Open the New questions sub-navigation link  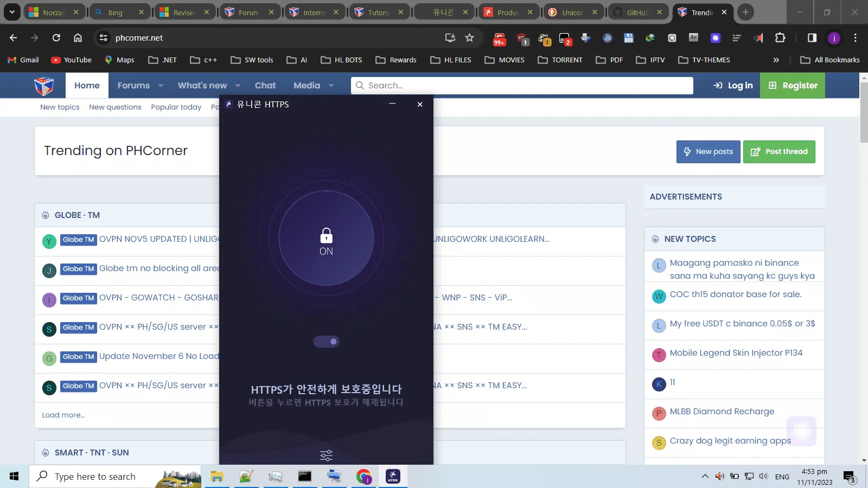[115, 107]
